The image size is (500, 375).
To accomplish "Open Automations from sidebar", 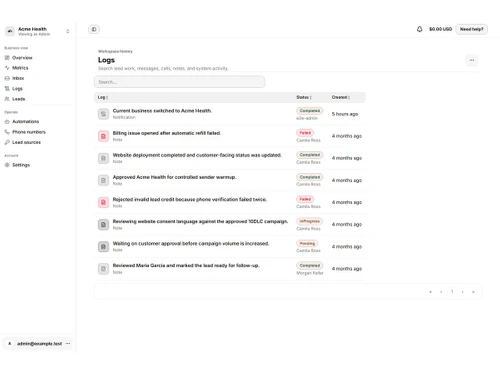I will [x=26, y=121].
